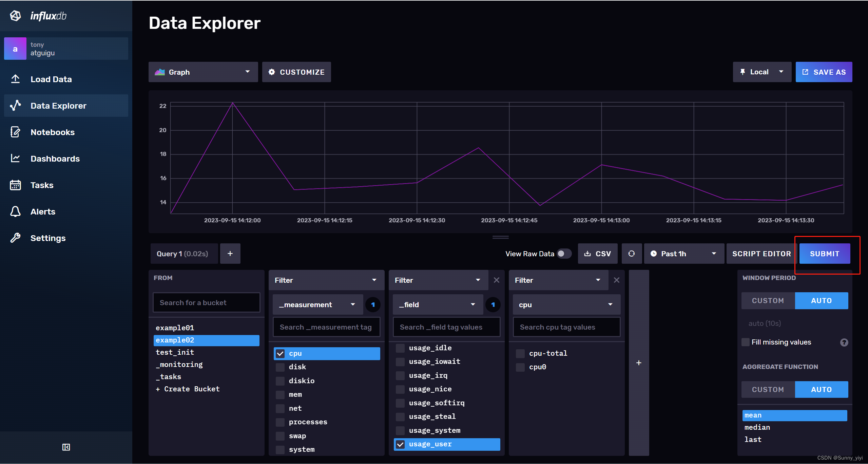
Task: Click the Tasks calendar icon
Action: tap(15, 185)
